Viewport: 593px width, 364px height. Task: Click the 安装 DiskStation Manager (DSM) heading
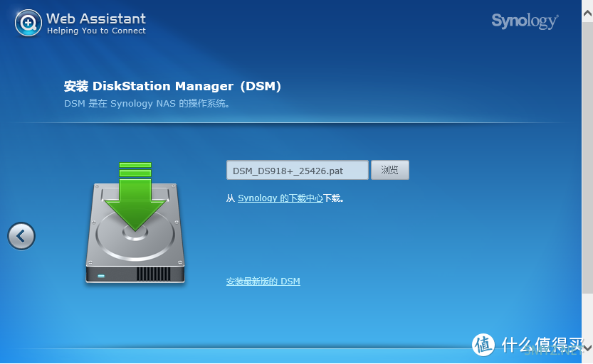tap(172, 86)
